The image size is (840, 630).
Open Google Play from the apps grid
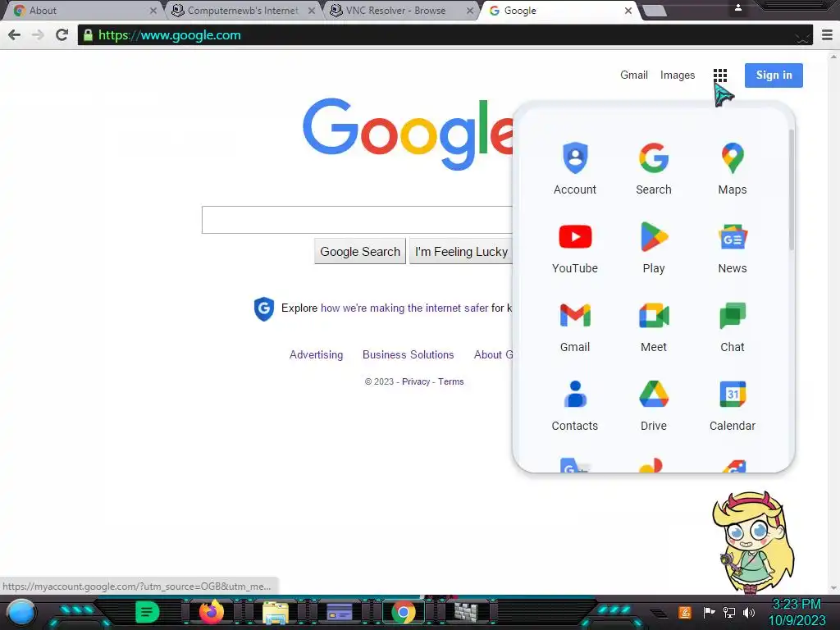click(654, 248)
